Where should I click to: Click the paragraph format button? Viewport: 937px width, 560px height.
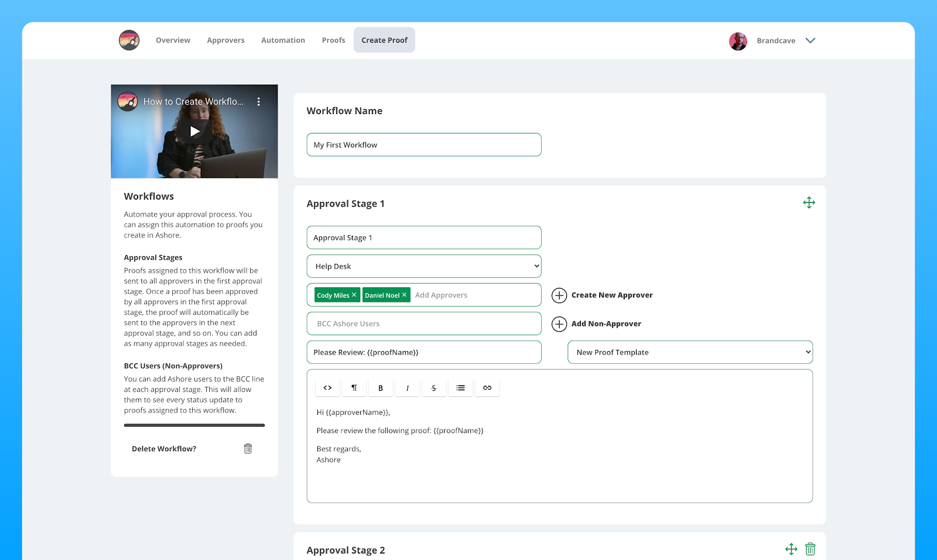pyautogui.click(x=354, y=387)
